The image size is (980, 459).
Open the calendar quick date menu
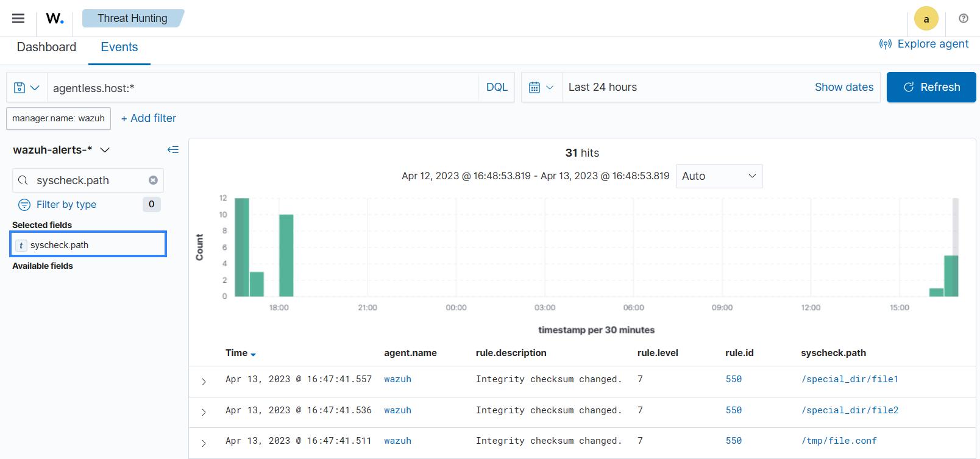[541, 88]
